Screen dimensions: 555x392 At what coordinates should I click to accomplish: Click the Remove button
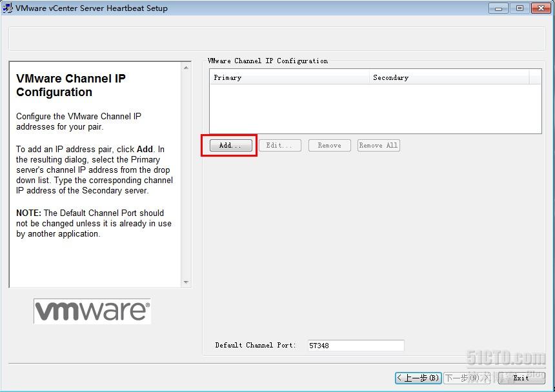pos(330,145)
